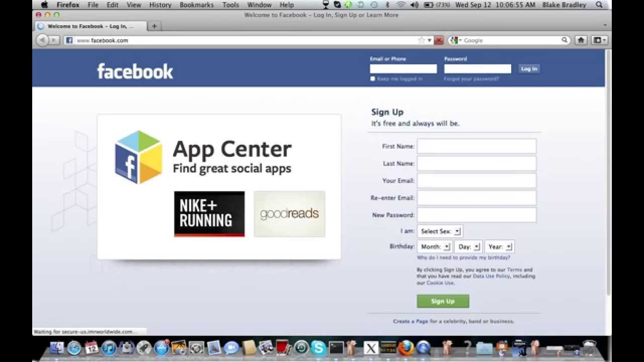Click Create a Page link
Viewport: 644px width, 362px height.
[x=411, y=321]
